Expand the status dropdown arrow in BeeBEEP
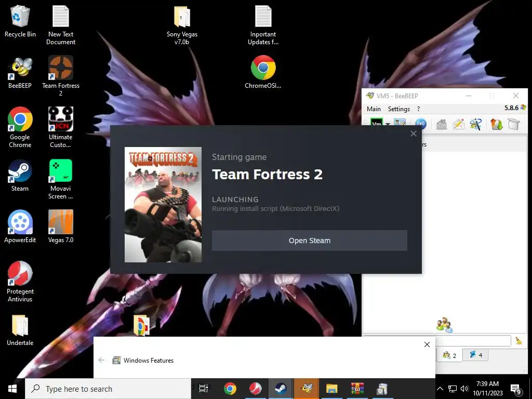The image size is (532, 399). (x=388, y=124)
